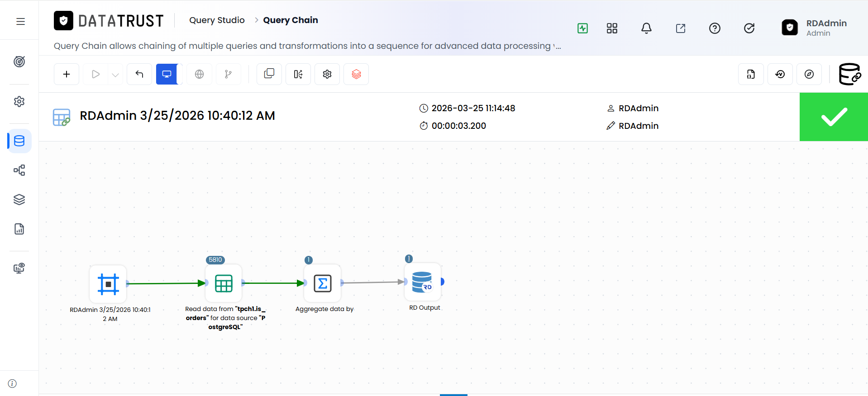Run the query chain with play button
868x396 pixels.
click(95, 74)
